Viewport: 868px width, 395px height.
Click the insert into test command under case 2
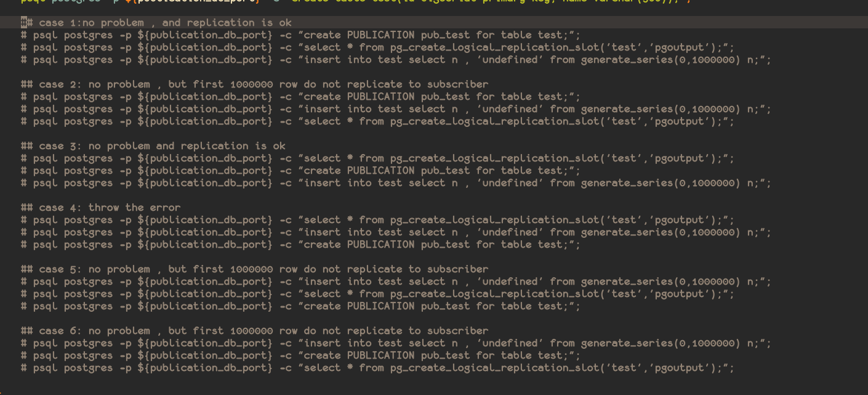pyautogui.click(x=396, y=109)
